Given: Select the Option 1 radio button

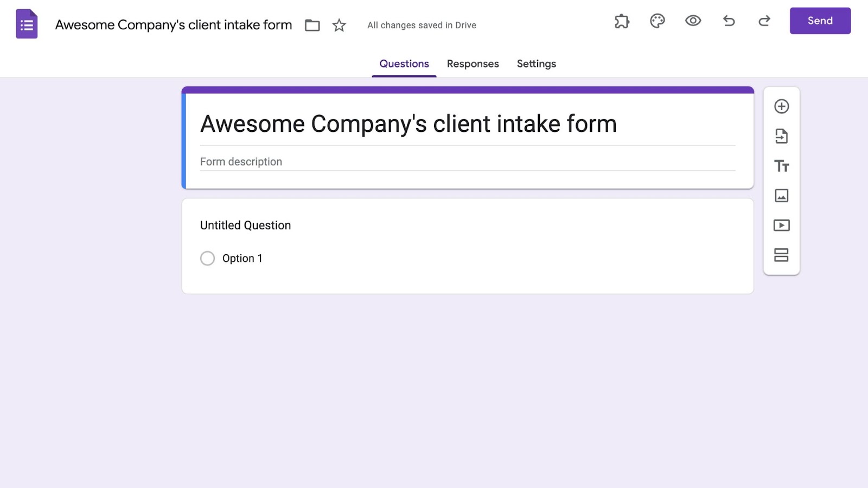Looking at the screenshot, I should [x=207, y=258].
